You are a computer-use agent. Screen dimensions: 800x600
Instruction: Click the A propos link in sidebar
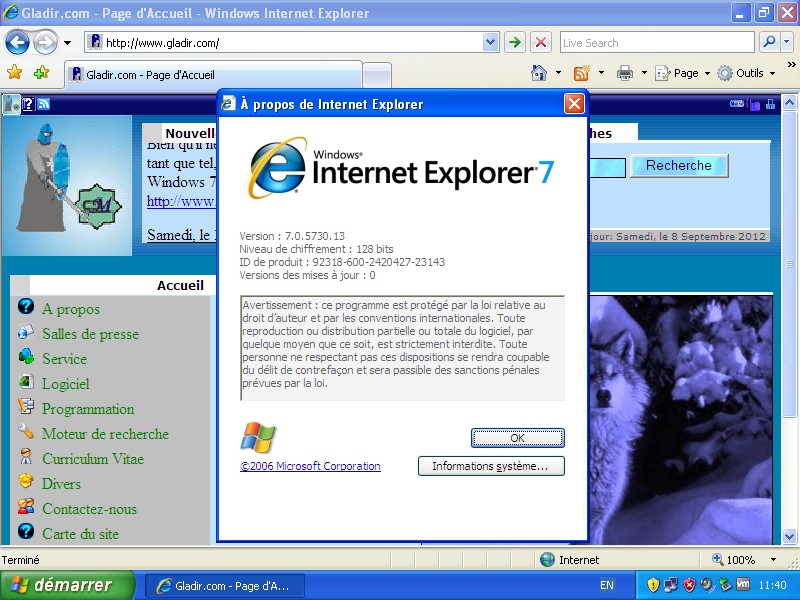71,309
